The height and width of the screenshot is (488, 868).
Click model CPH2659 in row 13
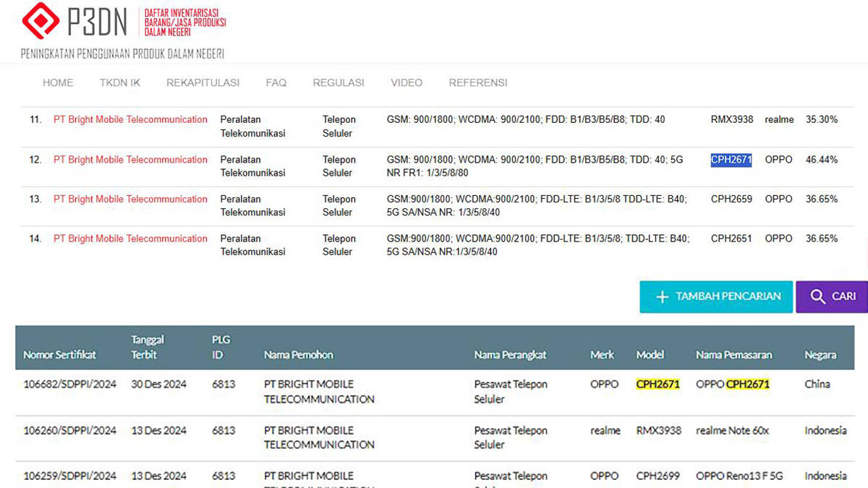731,199
